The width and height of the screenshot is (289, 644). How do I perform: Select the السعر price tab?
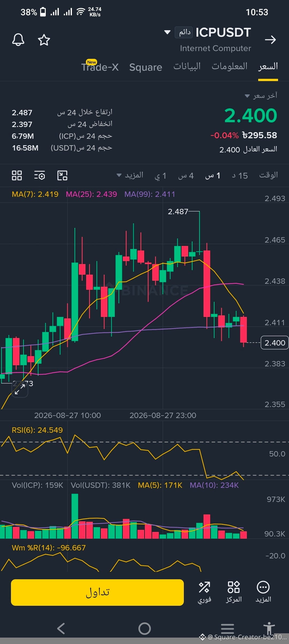268,67
